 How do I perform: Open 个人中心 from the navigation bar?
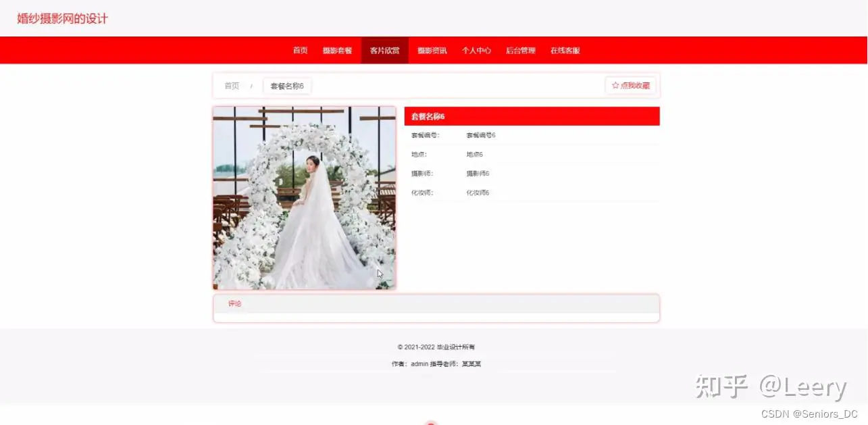[476, 51]
